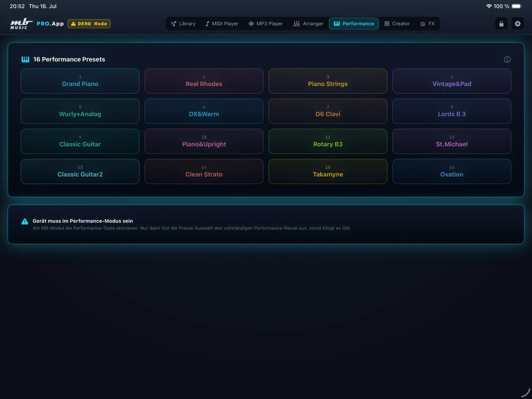Click the lock icon in the header

click(x=501, y=24)
